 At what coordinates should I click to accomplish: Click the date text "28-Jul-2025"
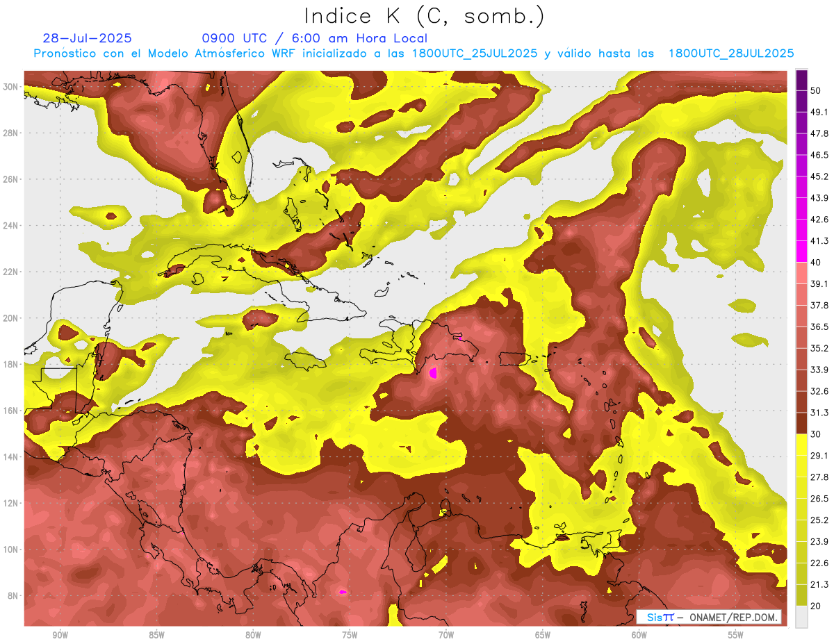point(87,38)
